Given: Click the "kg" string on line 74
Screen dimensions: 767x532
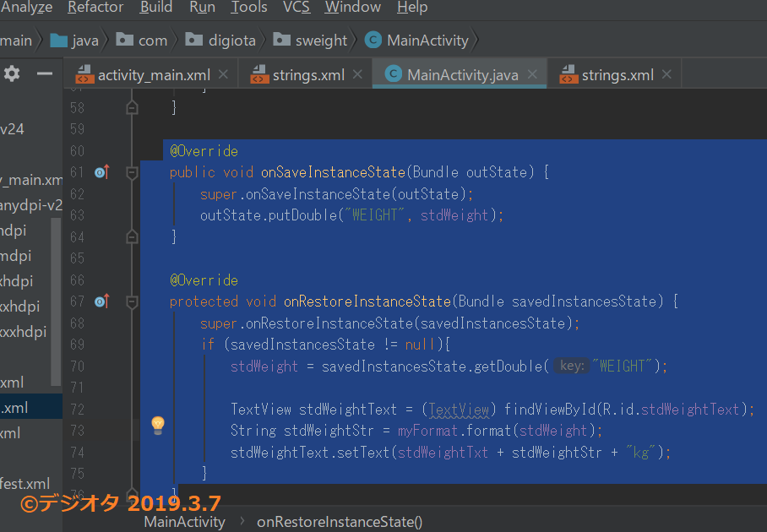Looking at the screenshot, I should 640,453.
